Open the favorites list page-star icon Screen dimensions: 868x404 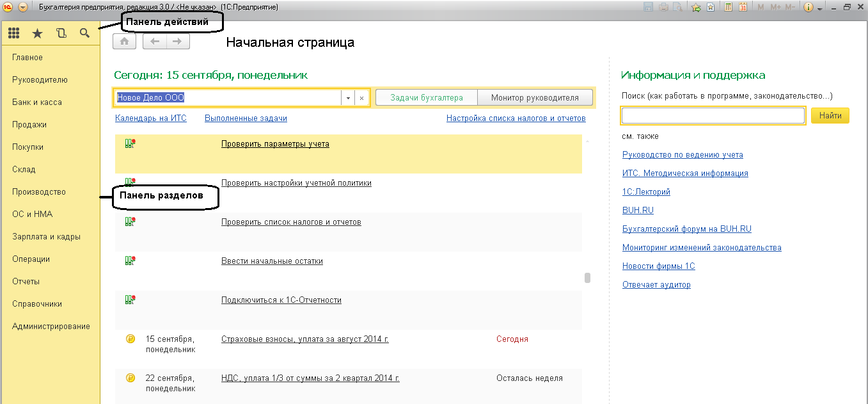pos(711,8)
